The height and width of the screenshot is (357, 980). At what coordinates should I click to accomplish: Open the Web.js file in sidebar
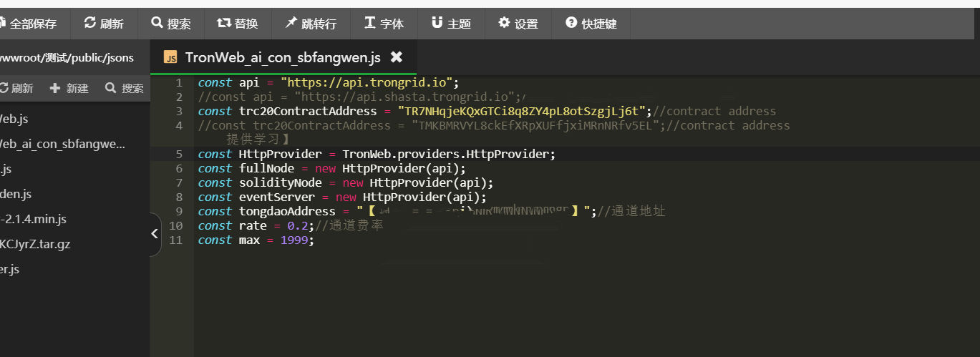[x=14, y=119]
